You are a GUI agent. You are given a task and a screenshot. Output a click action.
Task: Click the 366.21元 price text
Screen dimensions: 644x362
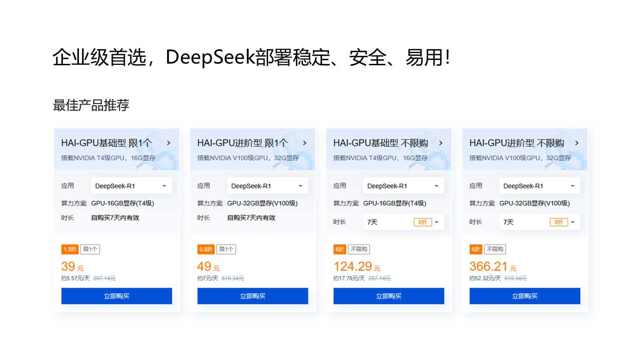pyautogui.click(x=493, y=266)
